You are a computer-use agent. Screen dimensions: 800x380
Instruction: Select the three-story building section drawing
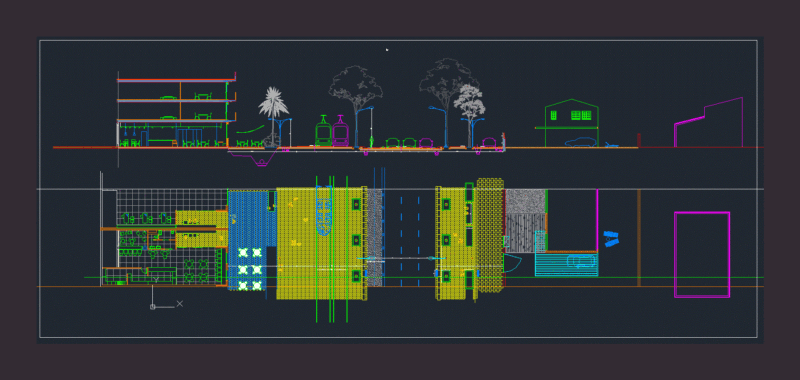click(x=177, y=110)
